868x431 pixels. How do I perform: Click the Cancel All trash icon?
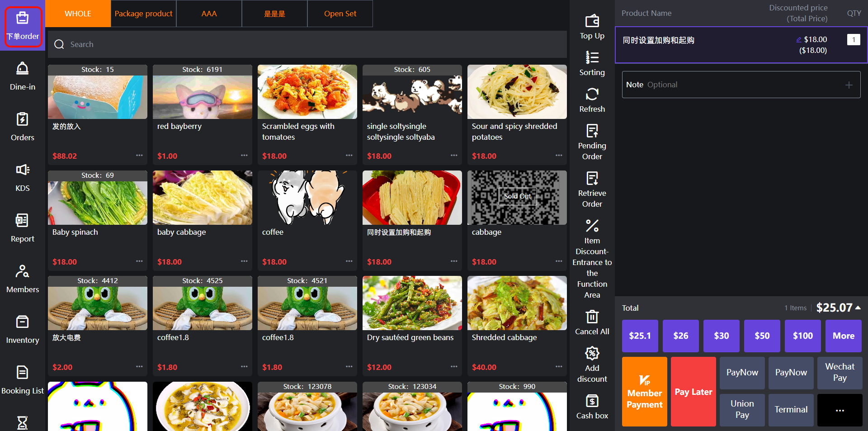tap(592, 317)
